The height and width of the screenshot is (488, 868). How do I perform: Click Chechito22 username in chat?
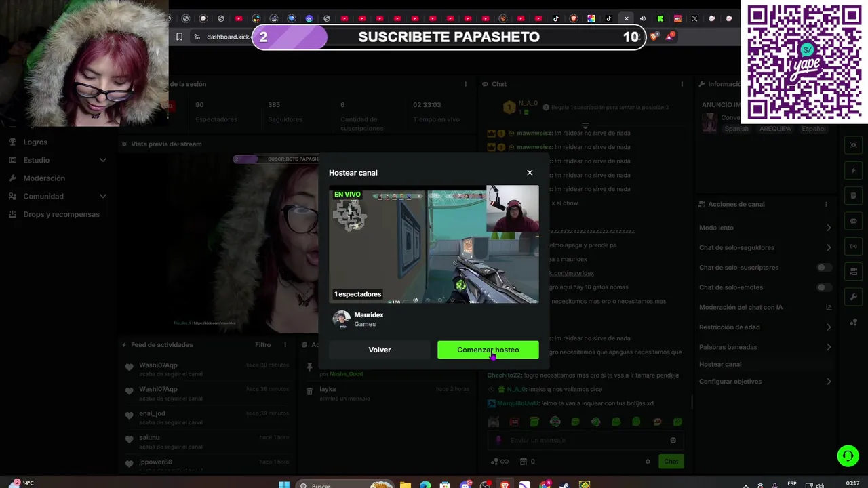pos(503,375)
